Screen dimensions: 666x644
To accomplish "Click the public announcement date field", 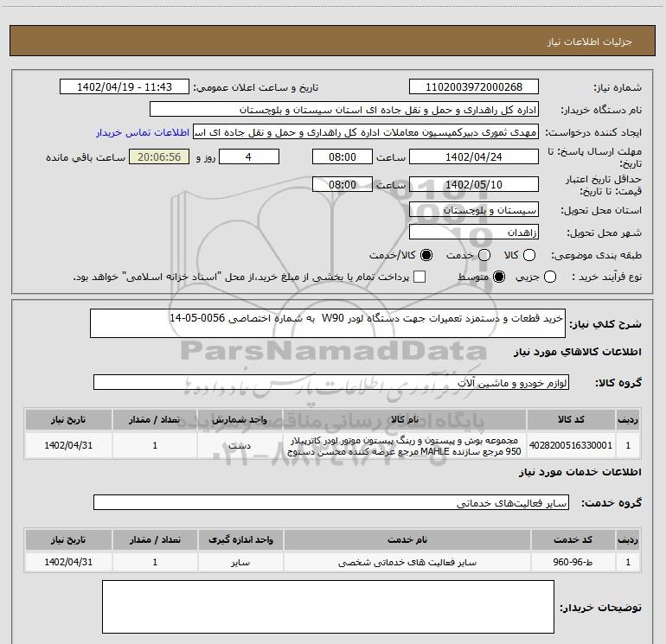I will [125, 86].
